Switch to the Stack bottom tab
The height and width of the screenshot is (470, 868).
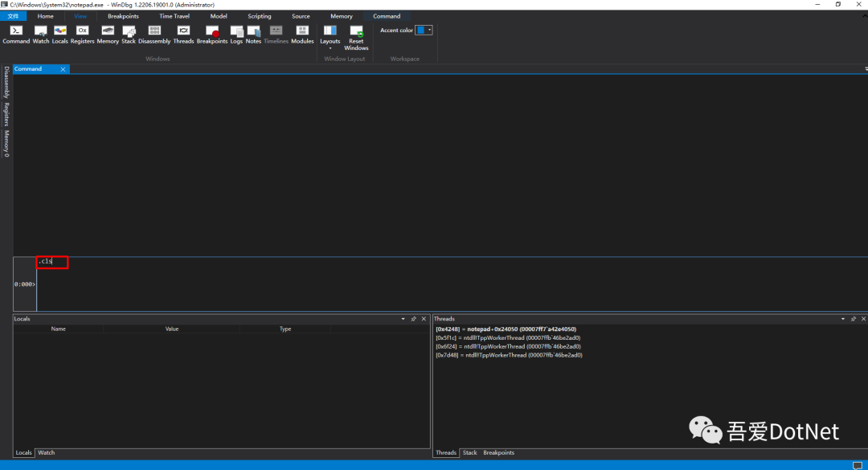(470, 453)
